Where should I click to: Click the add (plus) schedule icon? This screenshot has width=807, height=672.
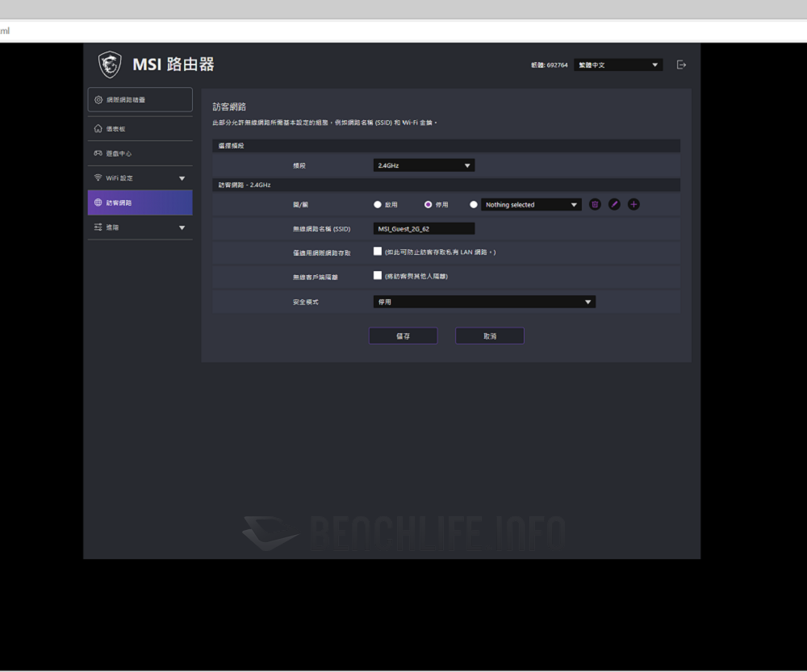coord(633,204)
